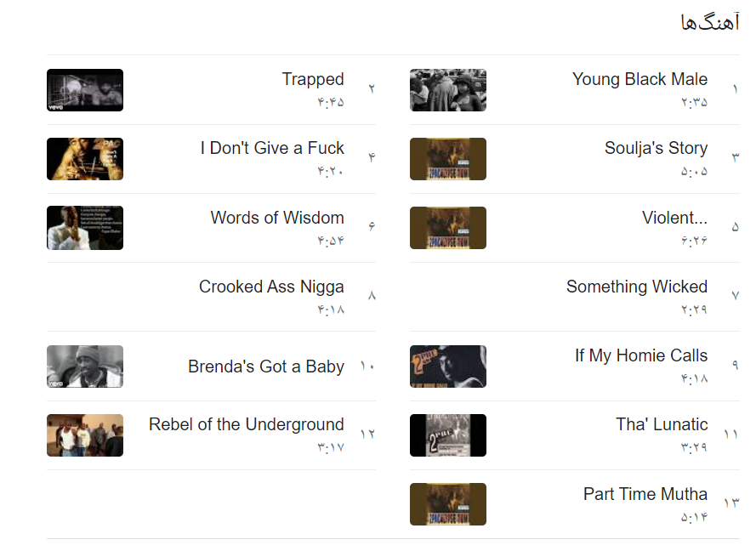Open the Crooked Ass Nigga track
The image size is (756, 551).
tap(271, 287)
